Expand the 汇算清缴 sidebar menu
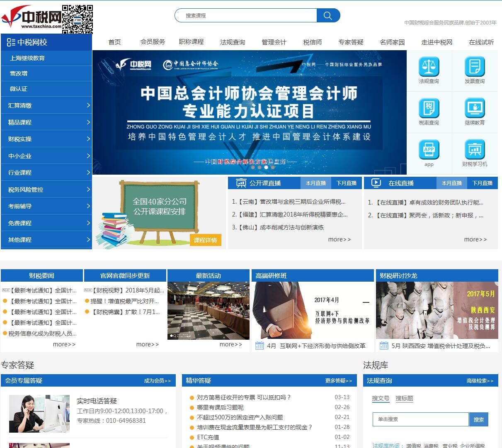This screenshot has width=502, height=448. click(x=46, y=105)
